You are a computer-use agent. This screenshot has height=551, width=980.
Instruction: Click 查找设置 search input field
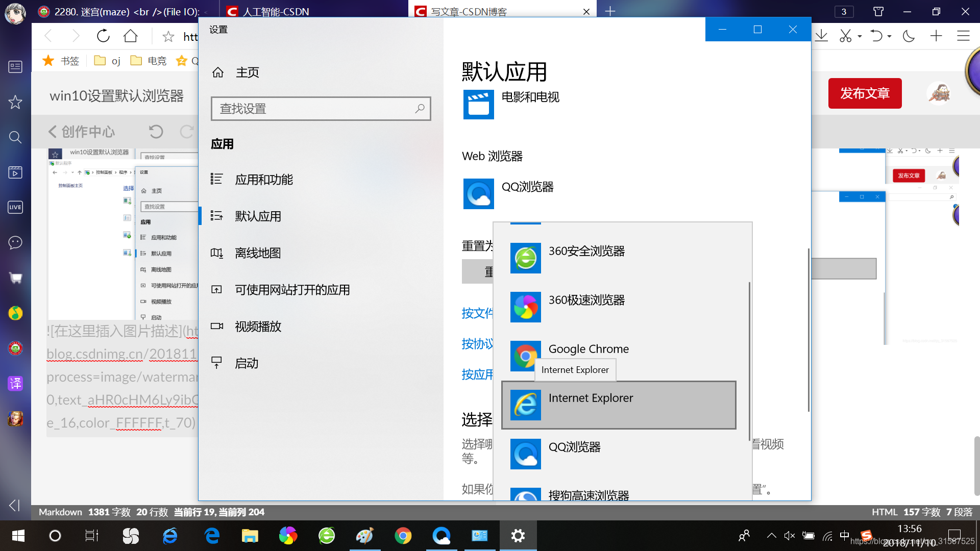point(321,108)
